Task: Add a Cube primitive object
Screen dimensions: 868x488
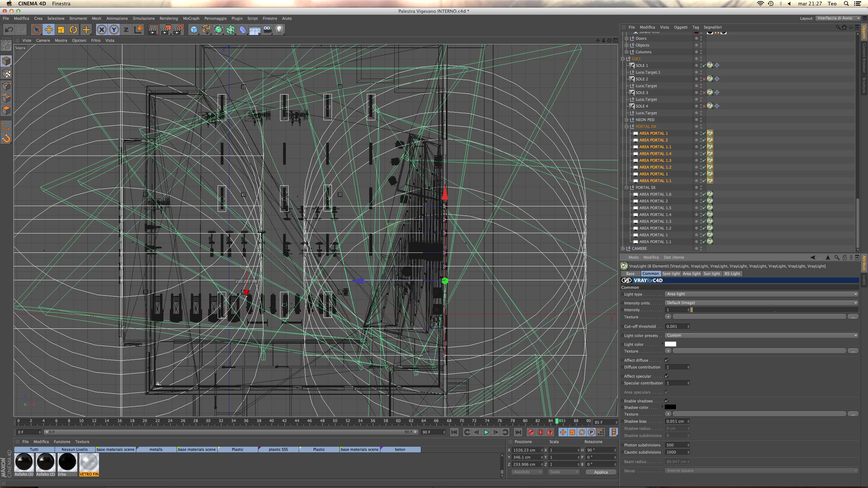Action: click(x=194, y=30)
